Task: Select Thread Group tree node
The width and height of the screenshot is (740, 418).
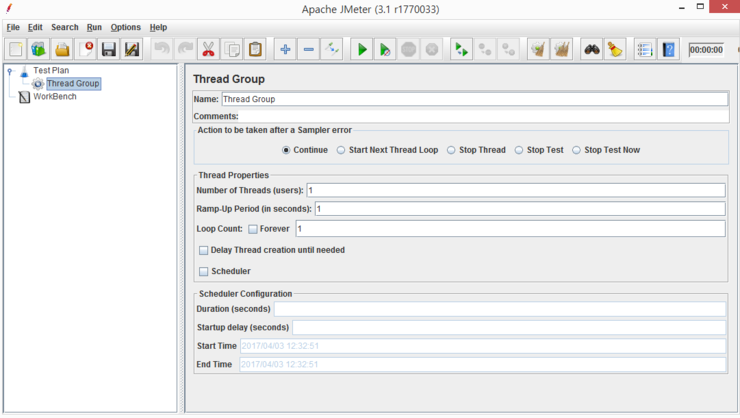Action: pyautogui.click(x=73, y=84)
